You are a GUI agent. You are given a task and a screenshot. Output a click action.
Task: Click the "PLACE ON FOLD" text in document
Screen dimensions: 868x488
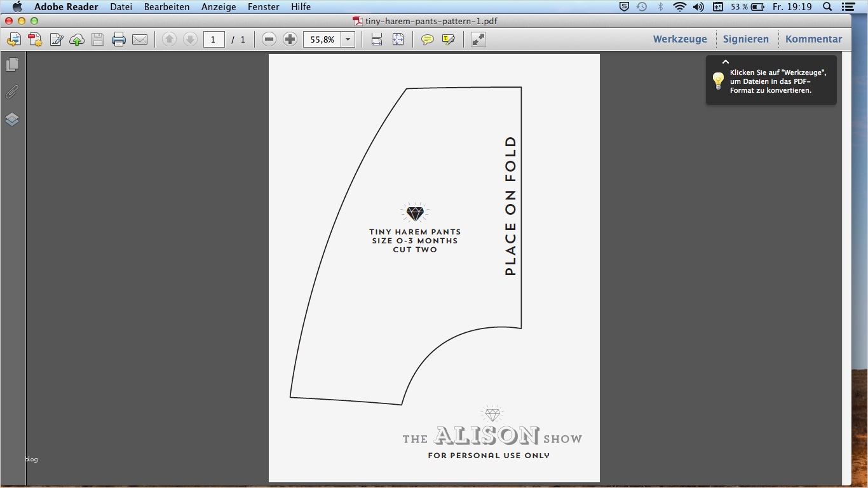tap(510, 206)
